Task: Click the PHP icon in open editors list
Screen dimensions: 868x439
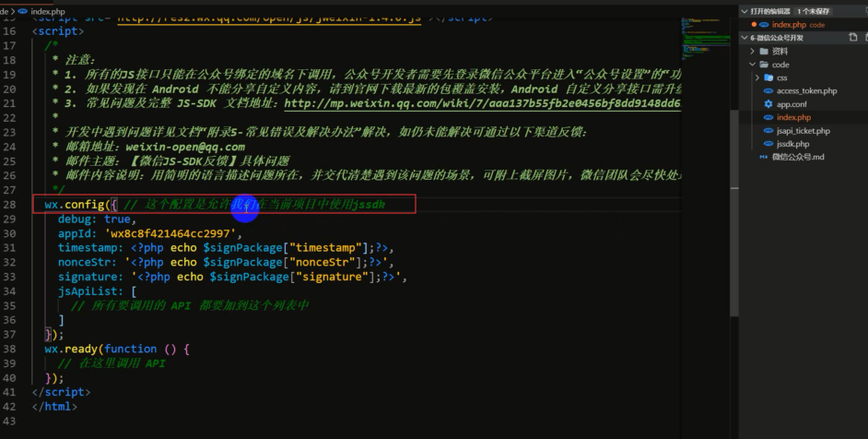Action: pos(764,25)
